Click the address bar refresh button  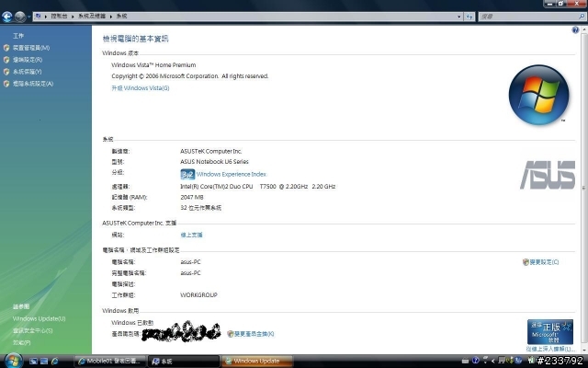pyautogui.click(x=469, y=17)
